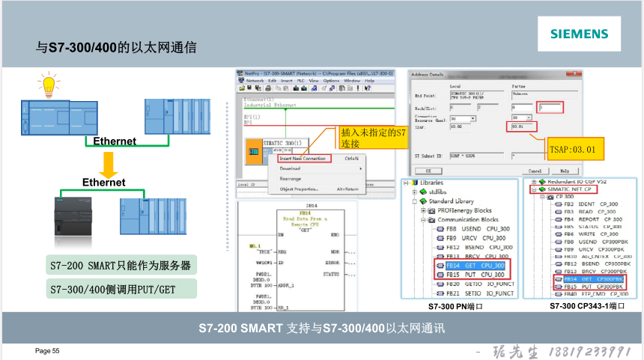Open the Options menu in NetPro
Image resolution: width=644 pixels, height=360 pixels.
[x=331, y=80]
